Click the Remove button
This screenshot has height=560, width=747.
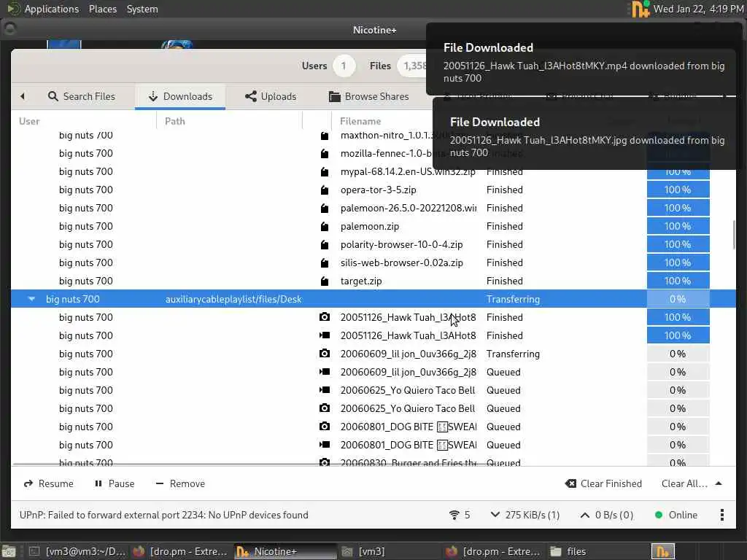[180, 483]
